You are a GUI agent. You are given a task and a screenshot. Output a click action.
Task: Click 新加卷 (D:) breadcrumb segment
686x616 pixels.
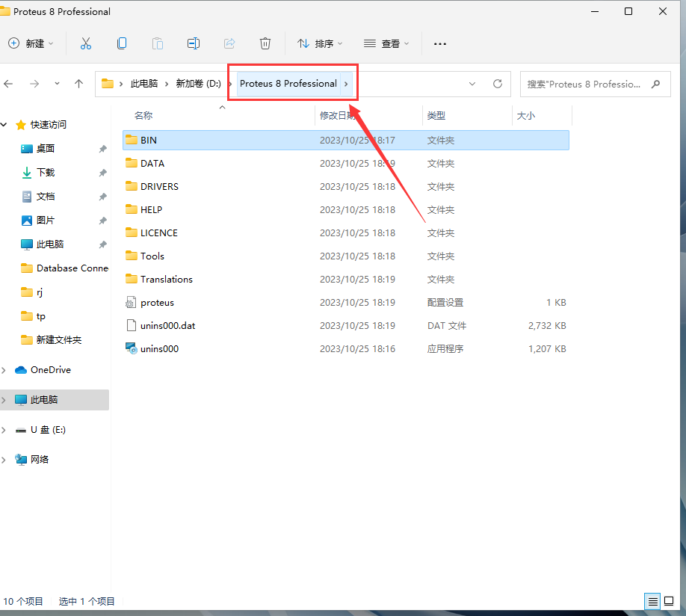(198, 84)
